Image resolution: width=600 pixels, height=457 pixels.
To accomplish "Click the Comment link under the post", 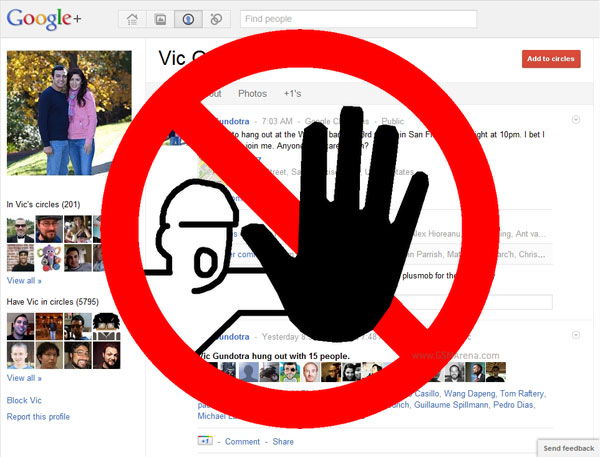I will (x=242, y=441).
